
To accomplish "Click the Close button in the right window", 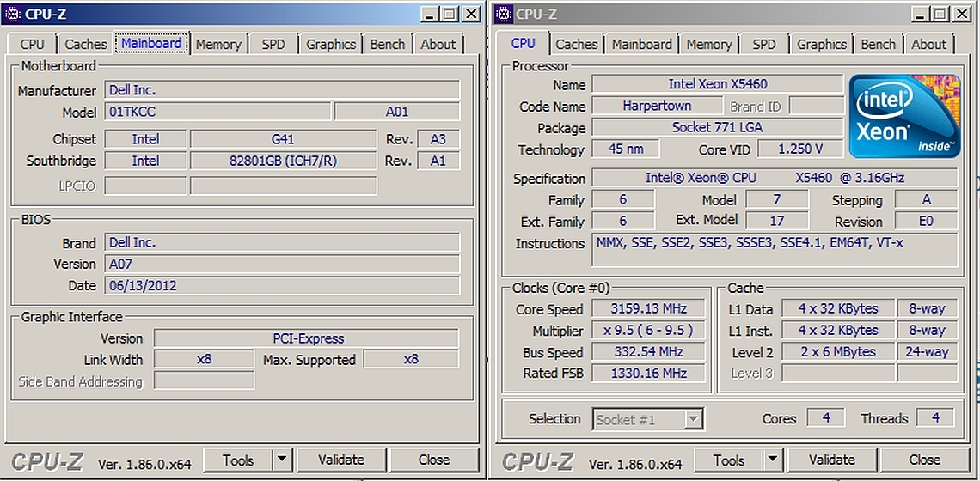I will (x=925, y=460).
